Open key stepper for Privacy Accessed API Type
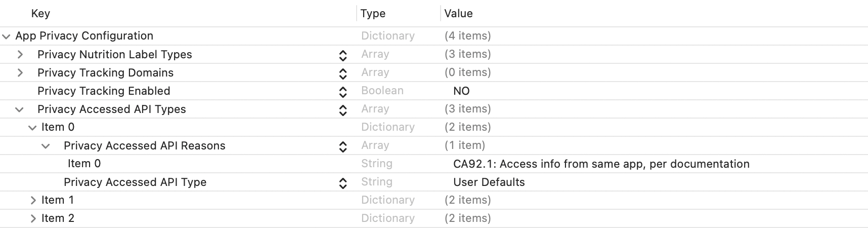 [x=343, y=183]
